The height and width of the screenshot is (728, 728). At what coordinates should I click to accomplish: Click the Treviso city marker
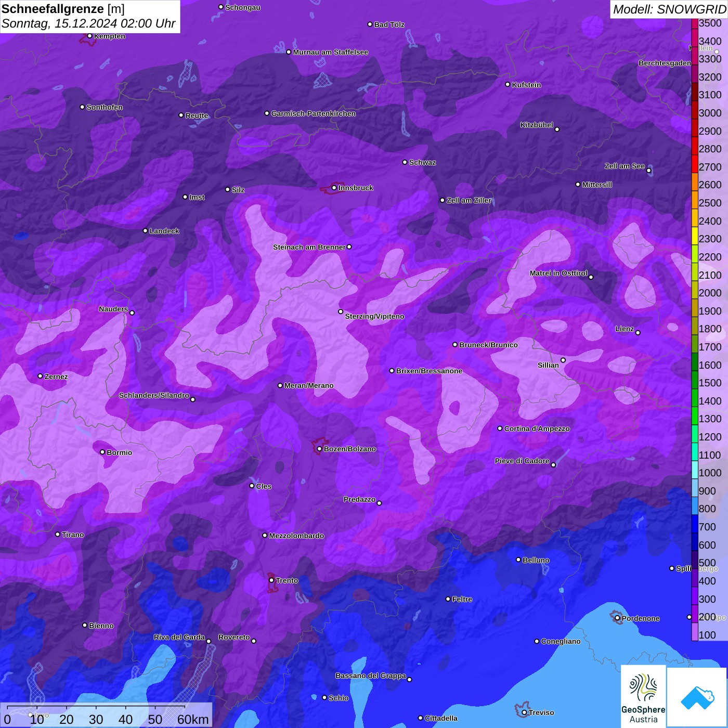pyautogui.click(x=524, y=712)
